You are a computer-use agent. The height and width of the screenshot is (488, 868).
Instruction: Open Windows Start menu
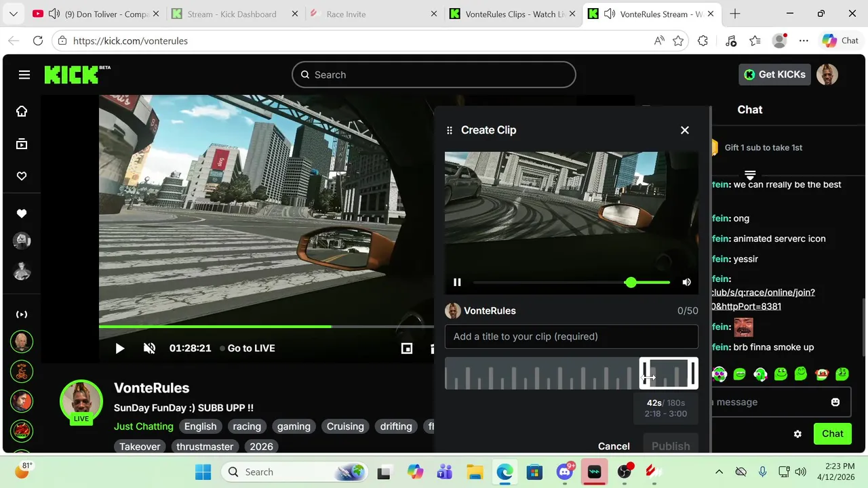point(203,472)
